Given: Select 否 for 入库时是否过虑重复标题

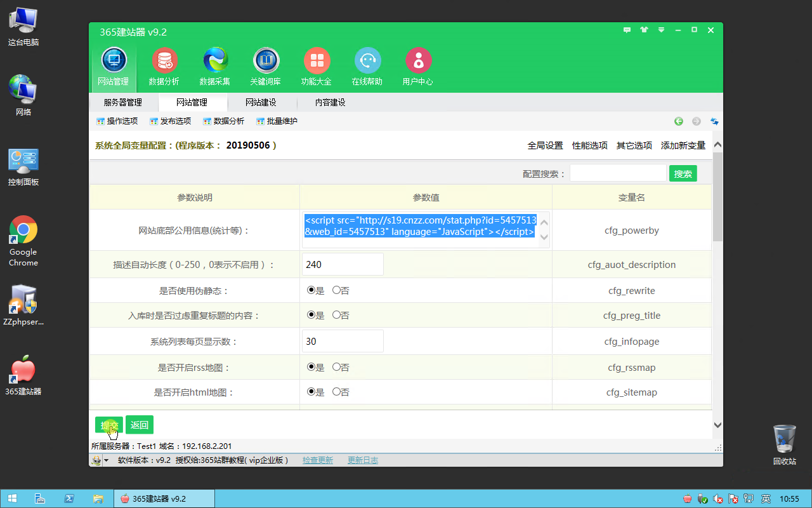Looking at the screenshot, I should pos(336,315).
